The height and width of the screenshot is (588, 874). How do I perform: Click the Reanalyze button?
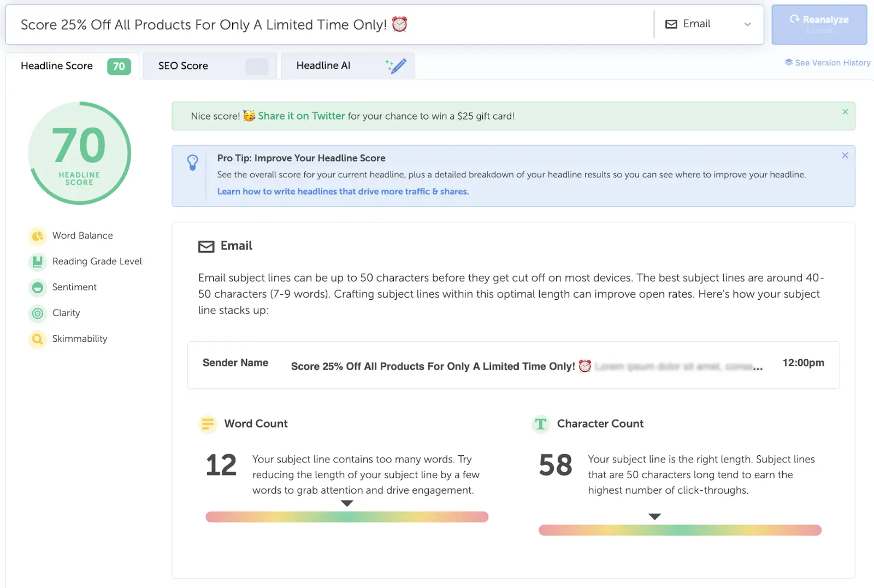[819, 24]
